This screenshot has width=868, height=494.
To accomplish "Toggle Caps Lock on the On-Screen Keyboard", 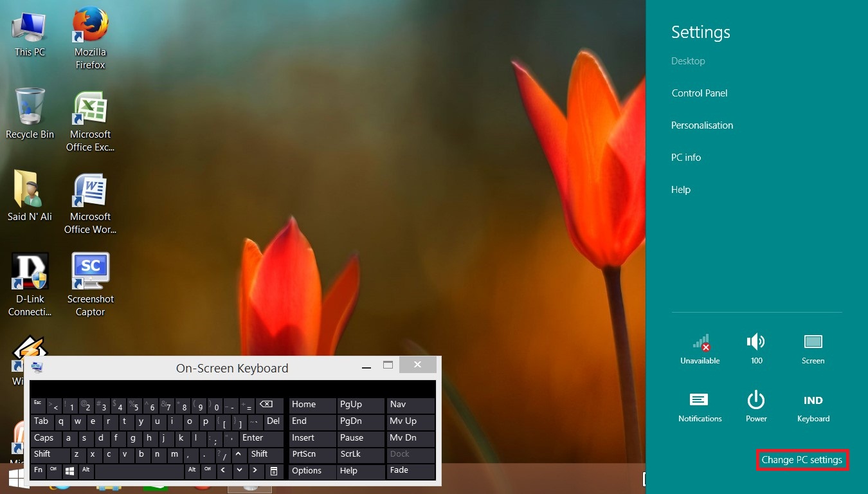I will (44, 438).
